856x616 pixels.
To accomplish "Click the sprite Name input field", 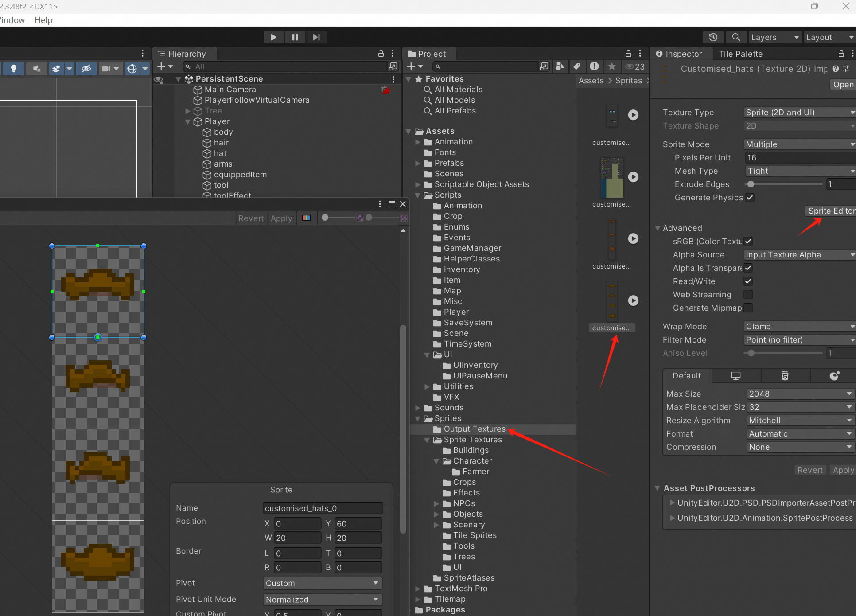I will click(x=323, y=508).
